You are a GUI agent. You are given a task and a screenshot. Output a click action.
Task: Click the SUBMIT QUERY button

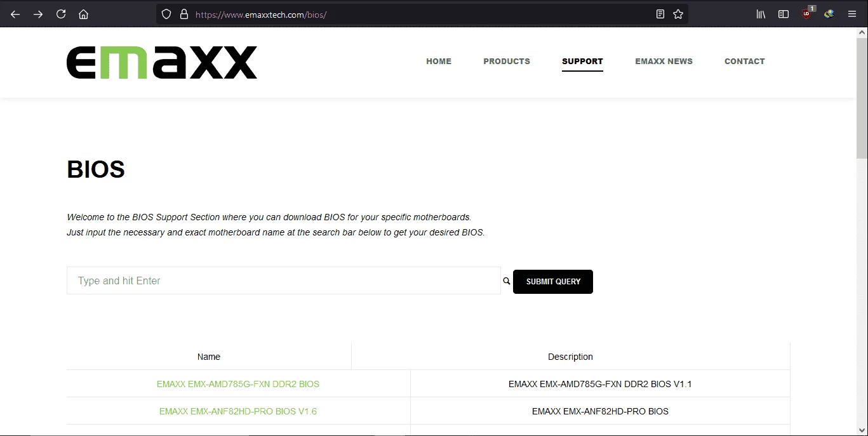point(553,282)
